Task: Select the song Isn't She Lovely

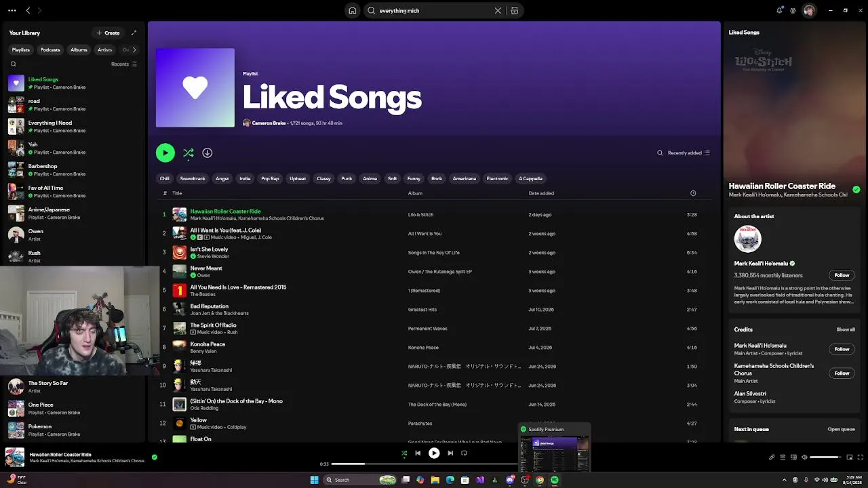Action: [x=209, y=249]
